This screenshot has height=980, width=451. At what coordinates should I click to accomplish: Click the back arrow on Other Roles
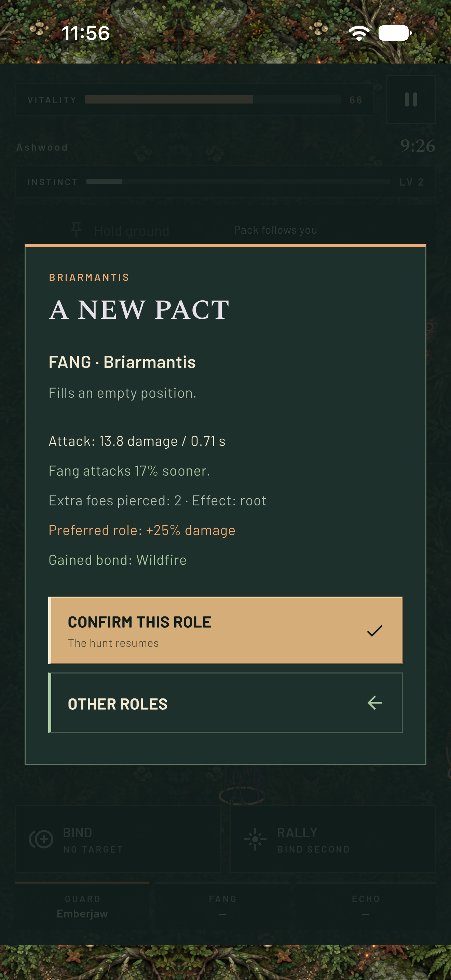[x=374, y=703]
